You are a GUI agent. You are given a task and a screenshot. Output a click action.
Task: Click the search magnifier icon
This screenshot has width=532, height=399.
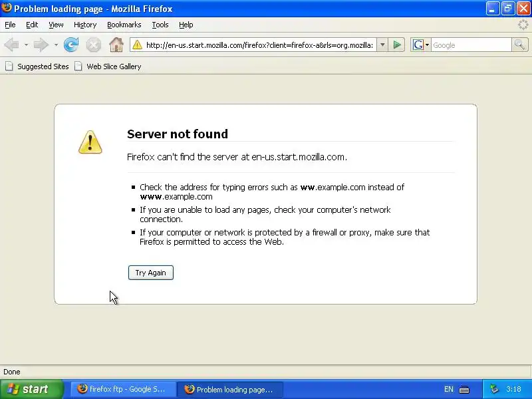[x=519, y=45]
